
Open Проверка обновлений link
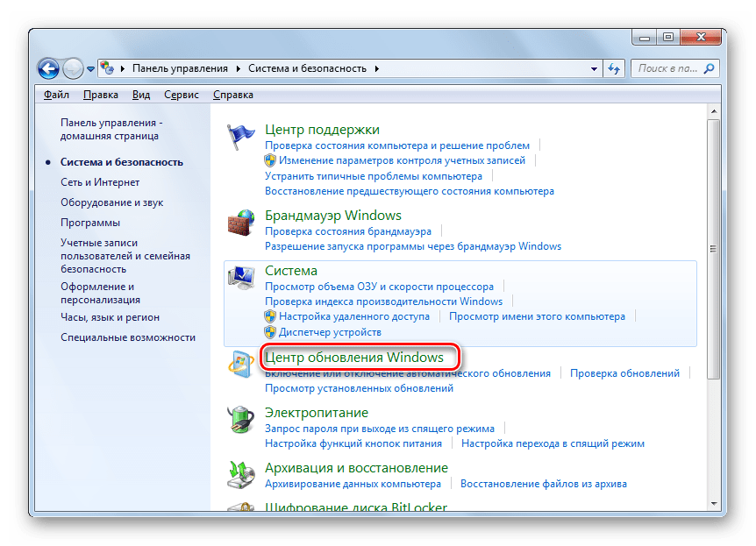pos(624,373)
